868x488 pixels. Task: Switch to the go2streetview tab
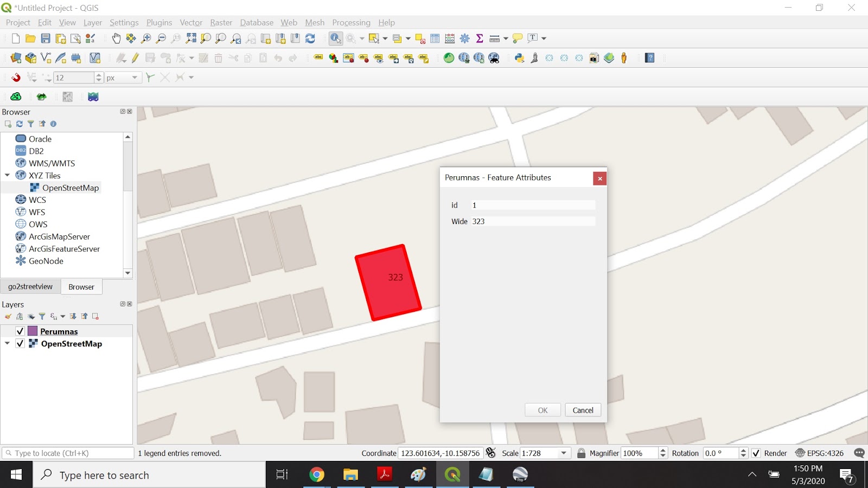click(30, 286)
